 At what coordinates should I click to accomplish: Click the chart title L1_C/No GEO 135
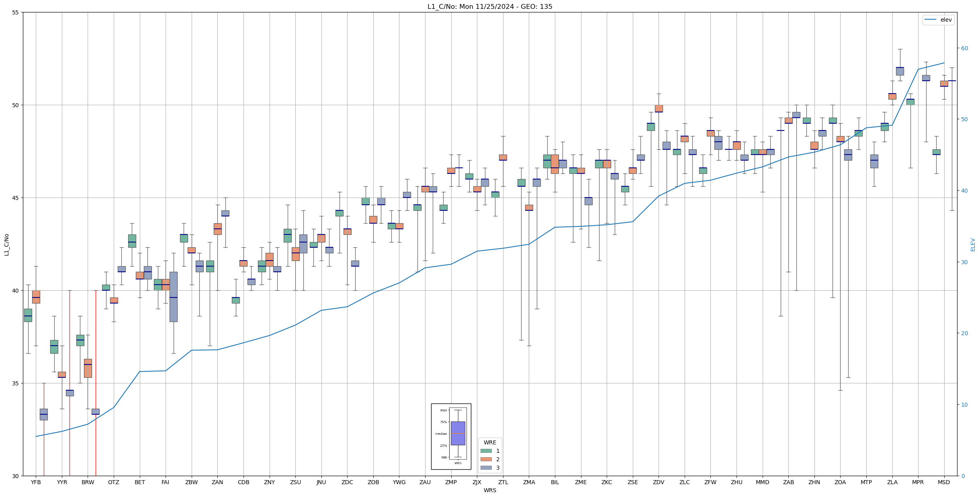coord(489,6)
